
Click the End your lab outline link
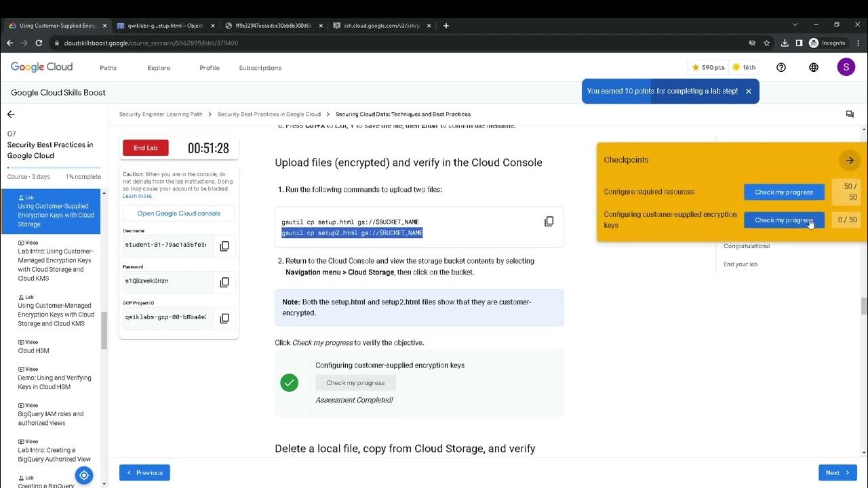tap(741, 264)
